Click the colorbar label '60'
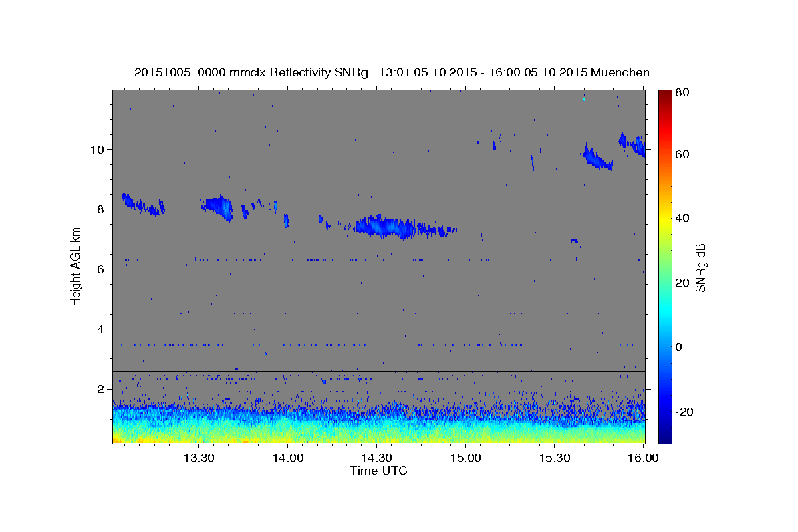 (x=684, y=154)
